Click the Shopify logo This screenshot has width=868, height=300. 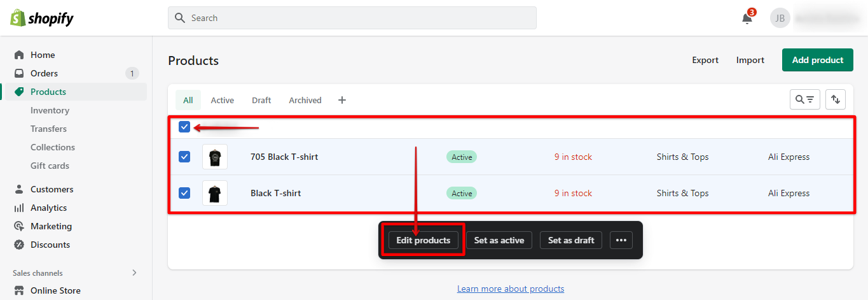coord(42,18)
